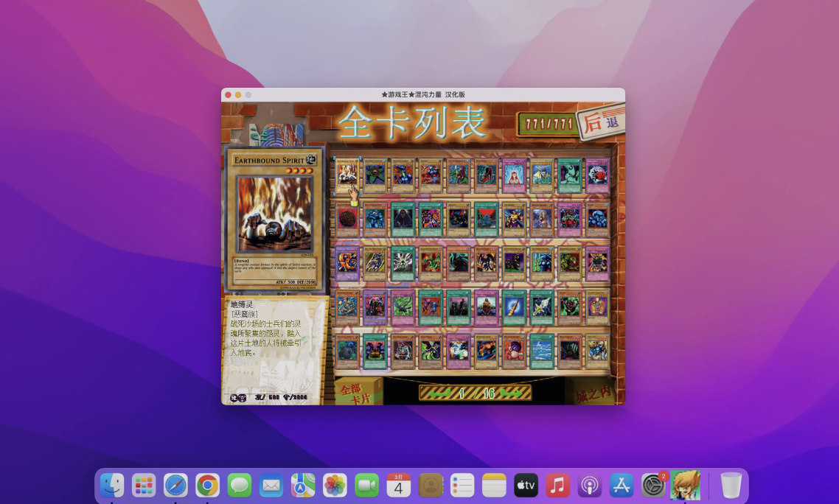Select the pink card with red-white ball in top row
This screenshot has width=839, height=504.
(x=597, y=175)
